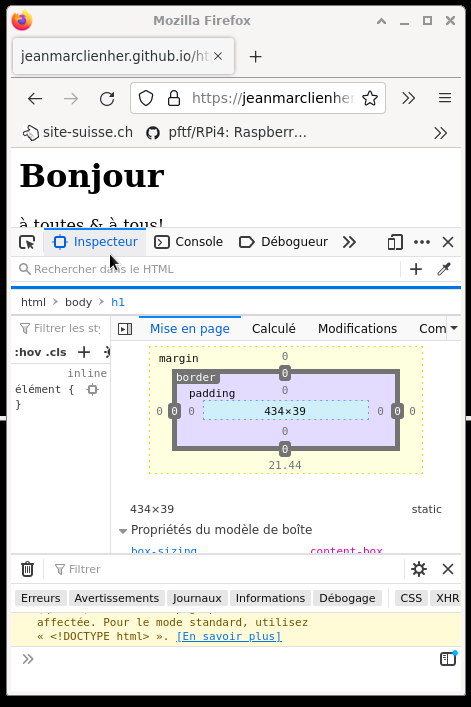Edit bottom margin value 21.44
Screen dimensions: 471x707
[285, 465]
